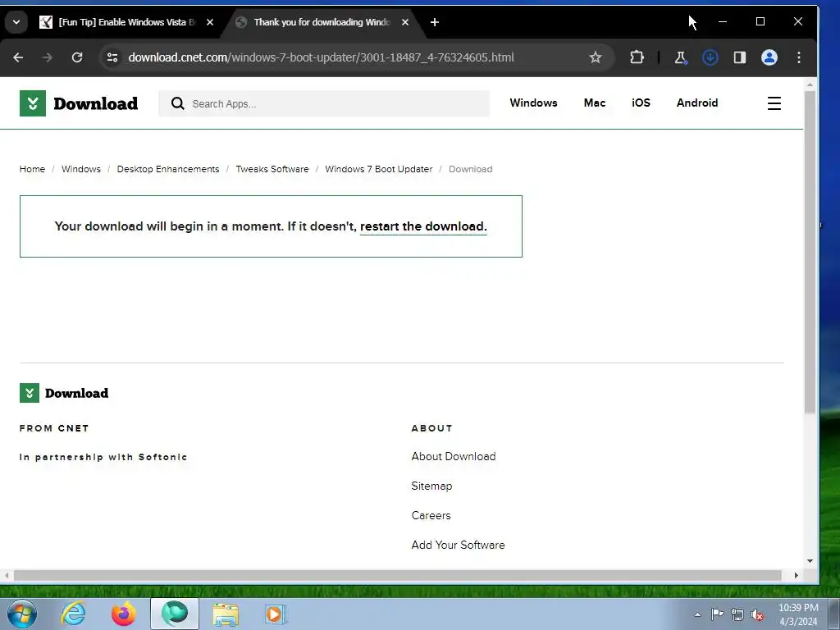Go forward to next page
This screenshot has width=840, height=630.
(x=47, y=57)
